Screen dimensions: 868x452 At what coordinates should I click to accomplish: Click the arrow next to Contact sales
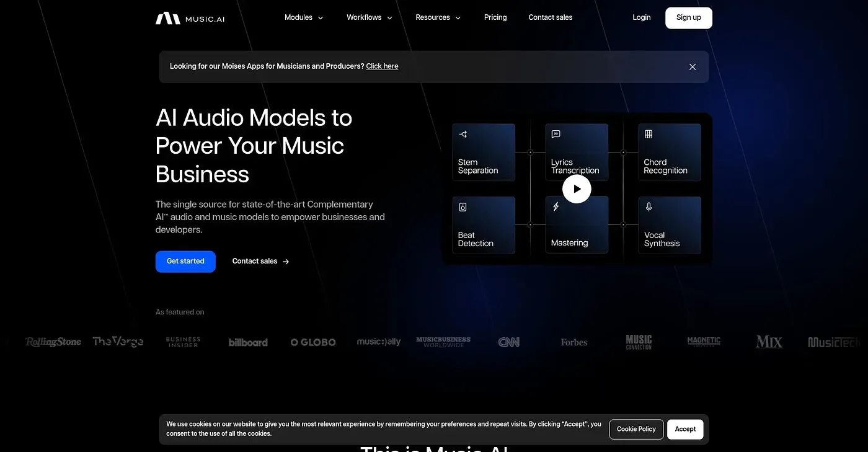click(286, 262)
